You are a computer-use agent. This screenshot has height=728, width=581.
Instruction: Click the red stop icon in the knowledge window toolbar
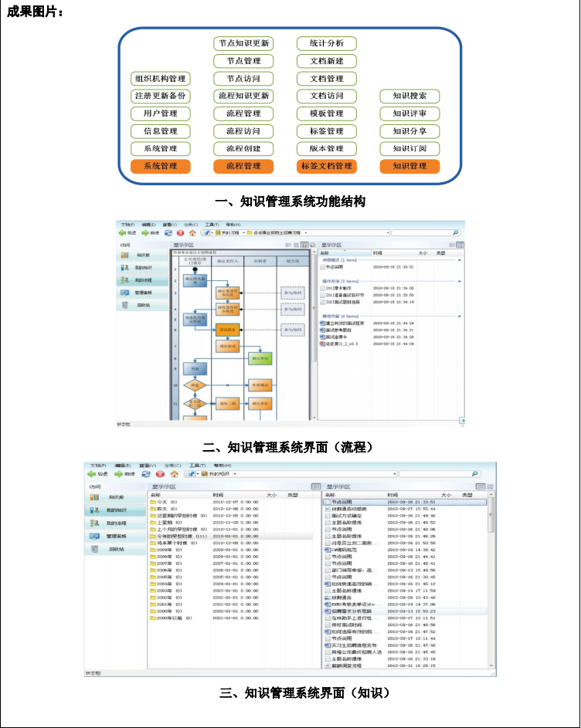pos(160,474)
